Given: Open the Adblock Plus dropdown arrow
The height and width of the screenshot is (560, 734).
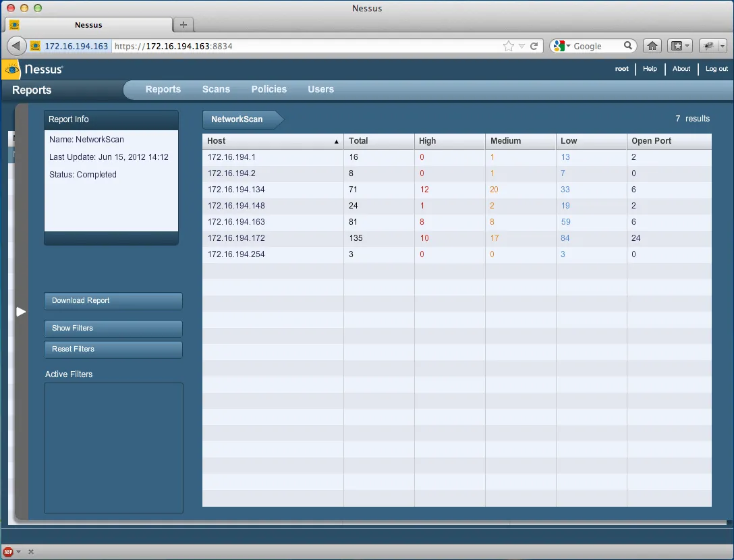Looking at the screenshot, I should point(18,551).
